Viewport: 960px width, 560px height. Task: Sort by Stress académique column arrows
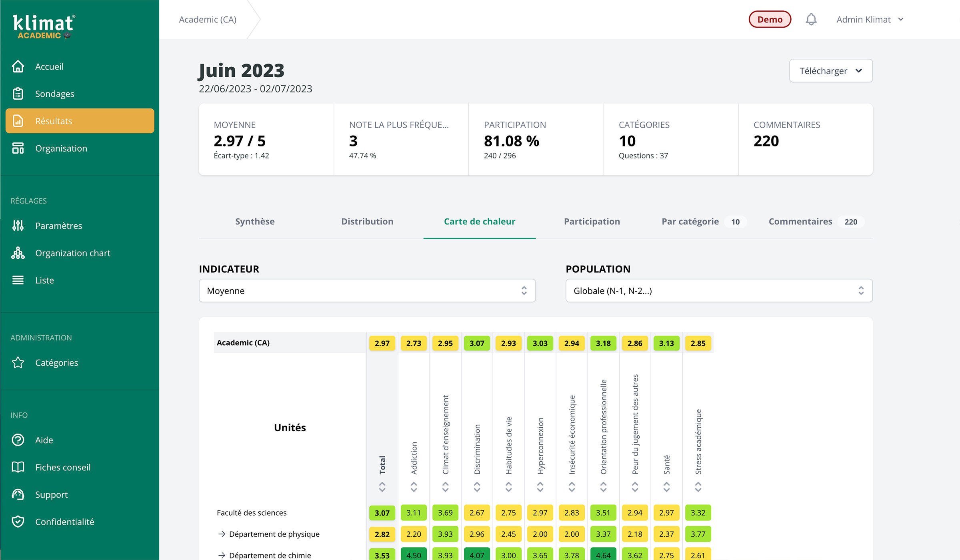[x=698, y=487]
